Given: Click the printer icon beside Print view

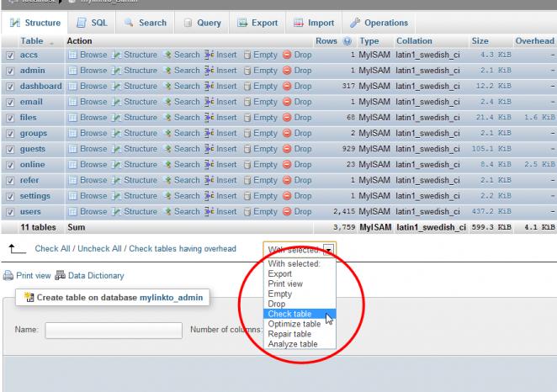Looking at the screenshot, I should [x=8, y=276].
